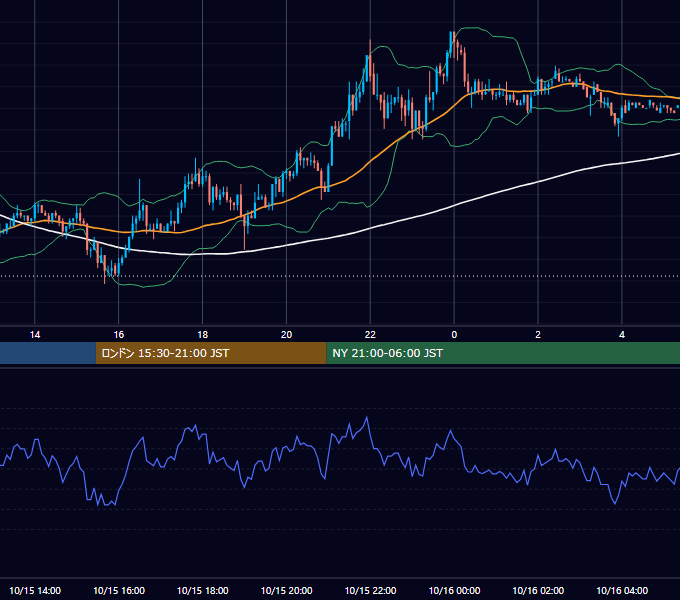The image size is (680, 600).
Task: Click the 10/15 22:00 time label
Action: [x=370, y=590]
